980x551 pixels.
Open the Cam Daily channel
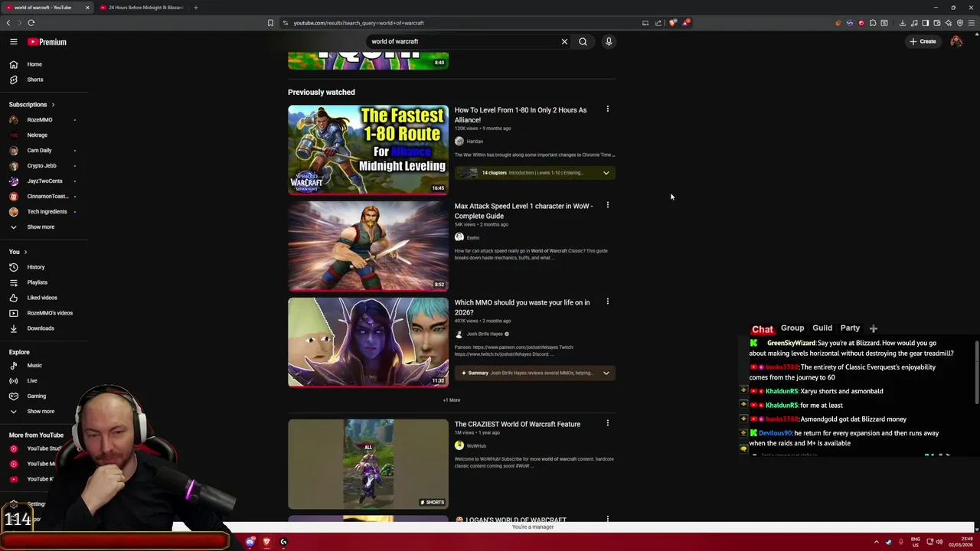pos(40,150)
